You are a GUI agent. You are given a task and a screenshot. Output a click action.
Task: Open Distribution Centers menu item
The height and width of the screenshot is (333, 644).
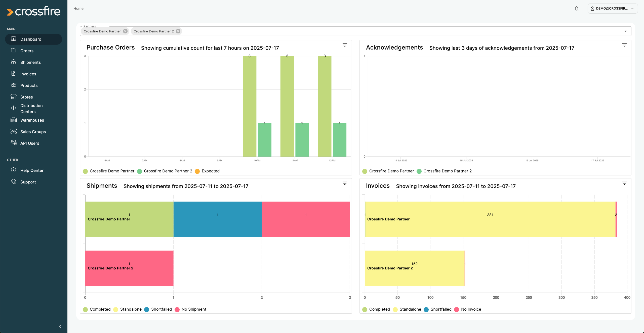pos(31,109)
